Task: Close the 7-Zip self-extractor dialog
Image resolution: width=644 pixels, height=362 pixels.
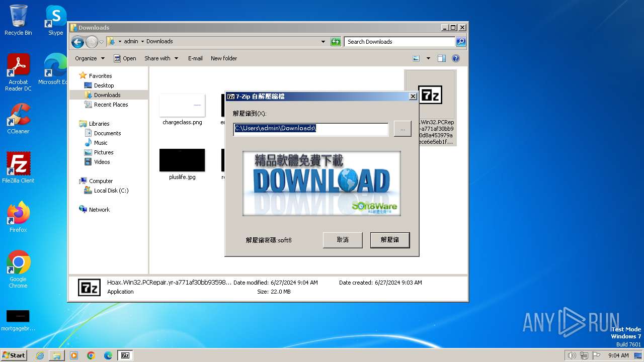Action: 413,96
